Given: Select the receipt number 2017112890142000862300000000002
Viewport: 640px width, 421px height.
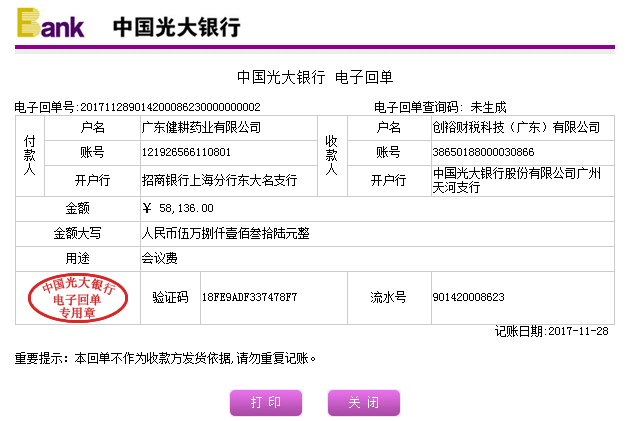Looking at the screenshot, I should tap(170, 107).
